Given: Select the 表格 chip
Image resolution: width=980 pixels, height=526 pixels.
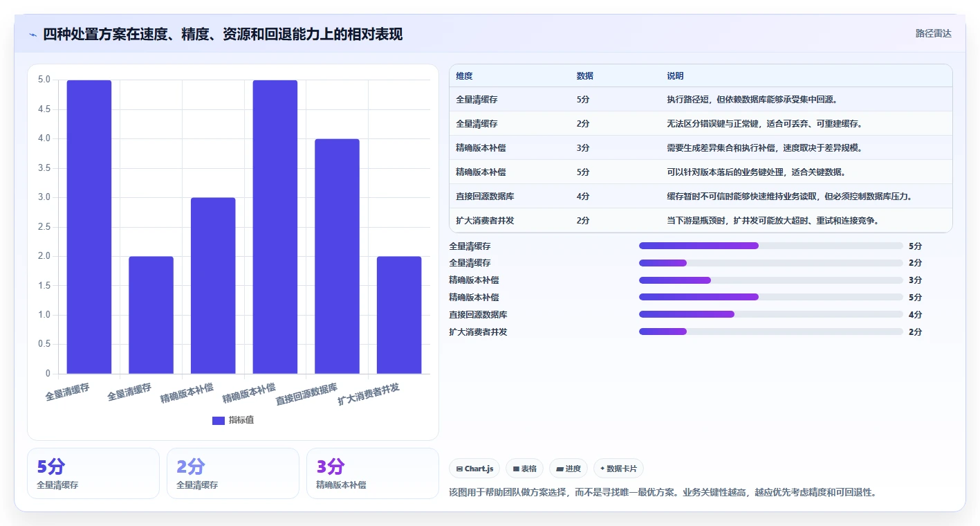Looking at the screenshot, I should [525, 469].
